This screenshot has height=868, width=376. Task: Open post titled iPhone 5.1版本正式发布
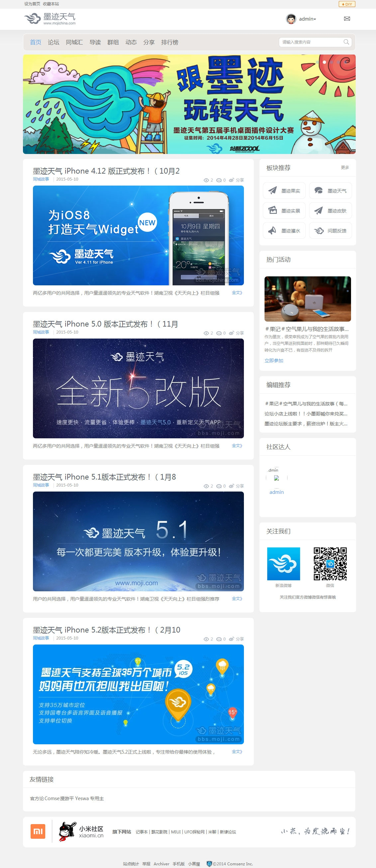tap(104, 477)
